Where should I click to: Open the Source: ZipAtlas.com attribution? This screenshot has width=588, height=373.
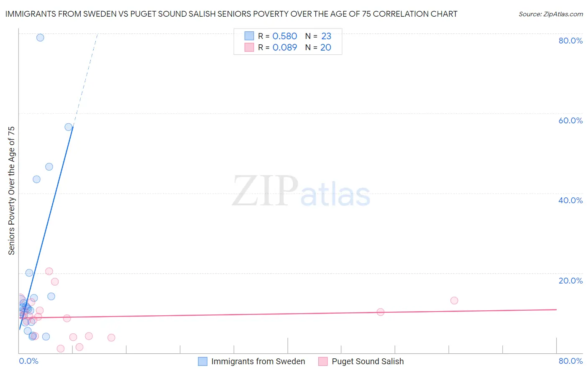[x=551, y=14]
